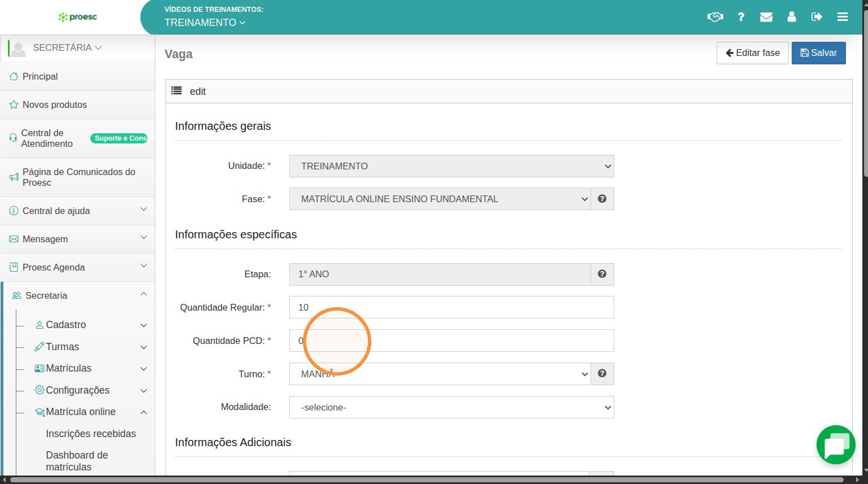Click help icon beside Fase field
The width and height of the screenshot is (868, 484).
(x=602, y=199)
